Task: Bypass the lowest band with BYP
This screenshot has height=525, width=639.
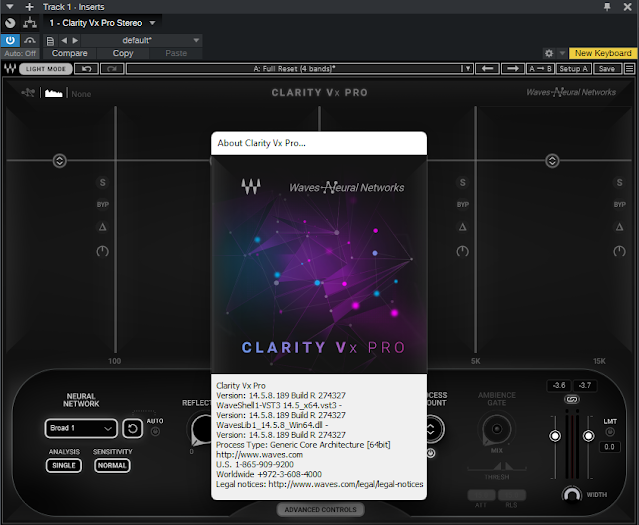Action: pos(103,205)
